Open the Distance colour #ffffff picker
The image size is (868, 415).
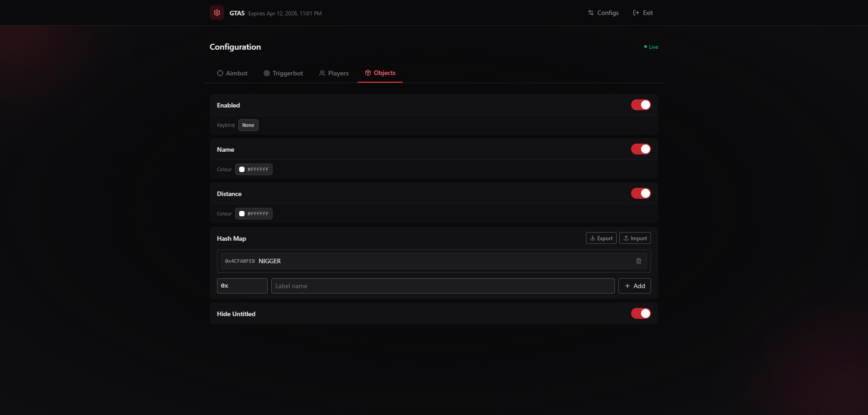[254, 214]
